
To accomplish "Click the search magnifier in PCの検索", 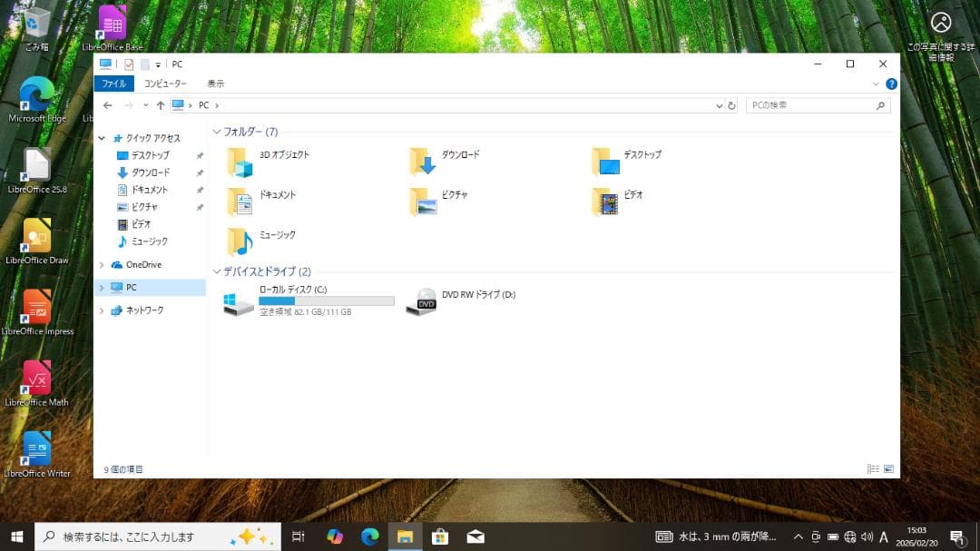I will (880, 105).
